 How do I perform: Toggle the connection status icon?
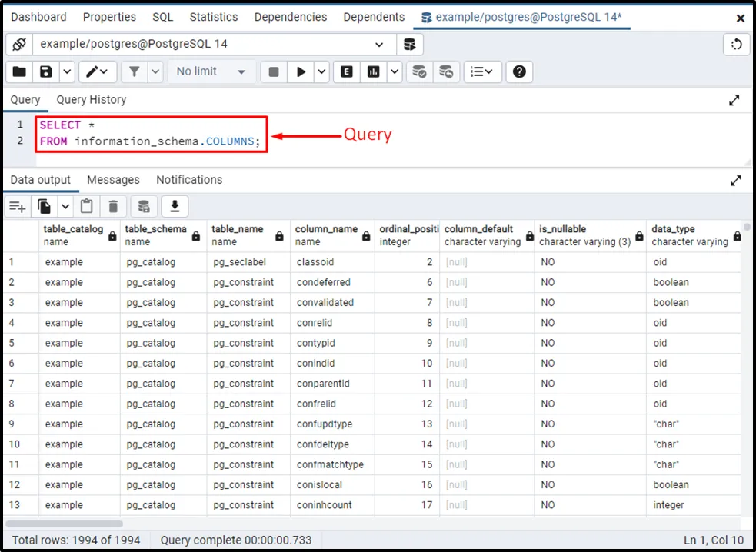pos(19,45)
